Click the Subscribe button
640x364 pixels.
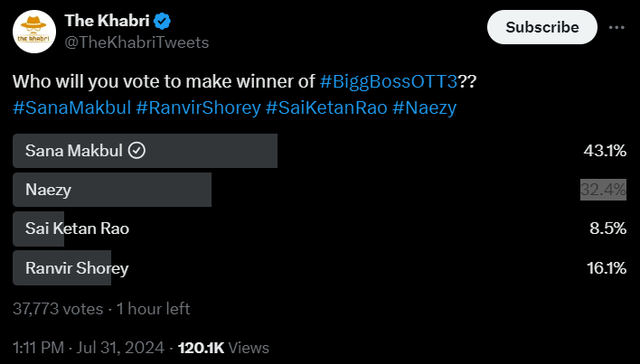(x=541, y=27)
